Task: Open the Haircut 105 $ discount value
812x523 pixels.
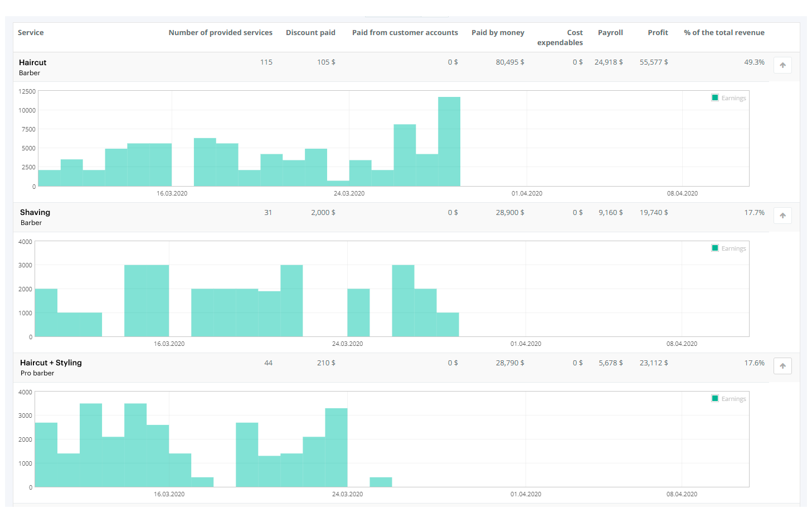Action: point(326,62)
